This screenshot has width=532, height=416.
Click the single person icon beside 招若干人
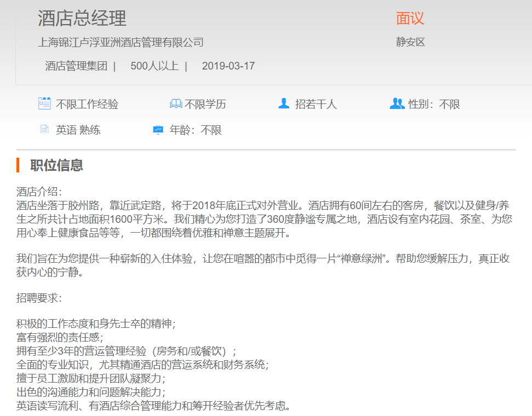[x=284, y=103]
